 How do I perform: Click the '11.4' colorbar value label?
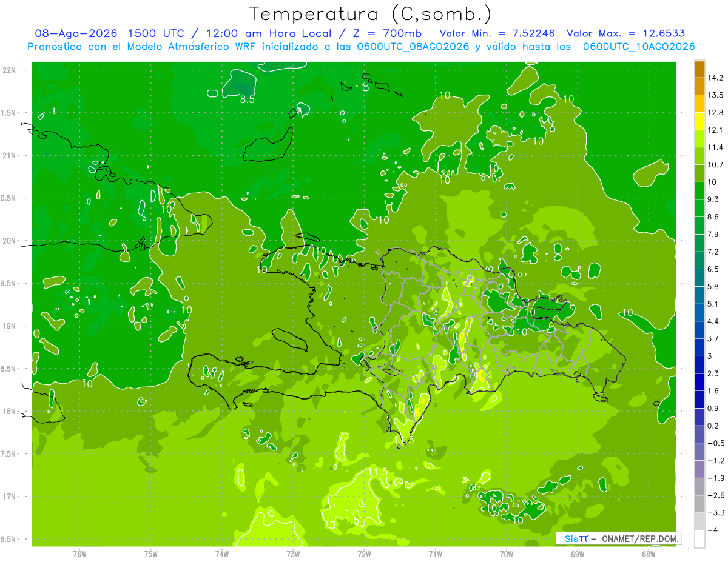pyautogui.click(x=716, y=147)
